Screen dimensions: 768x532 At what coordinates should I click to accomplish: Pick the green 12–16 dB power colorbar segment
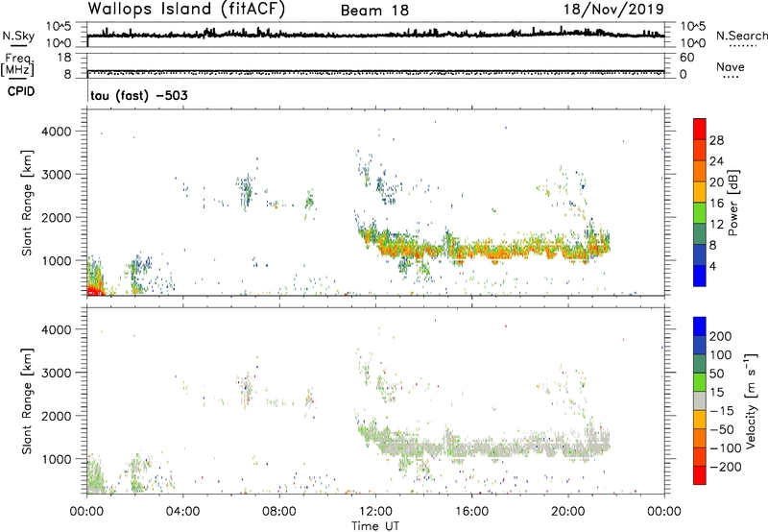click(700, 213)
